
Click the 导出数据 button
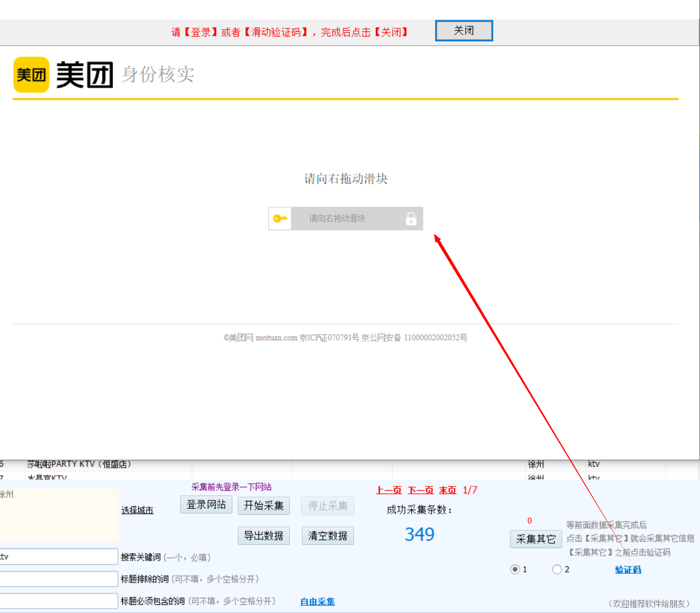[264, 536]
